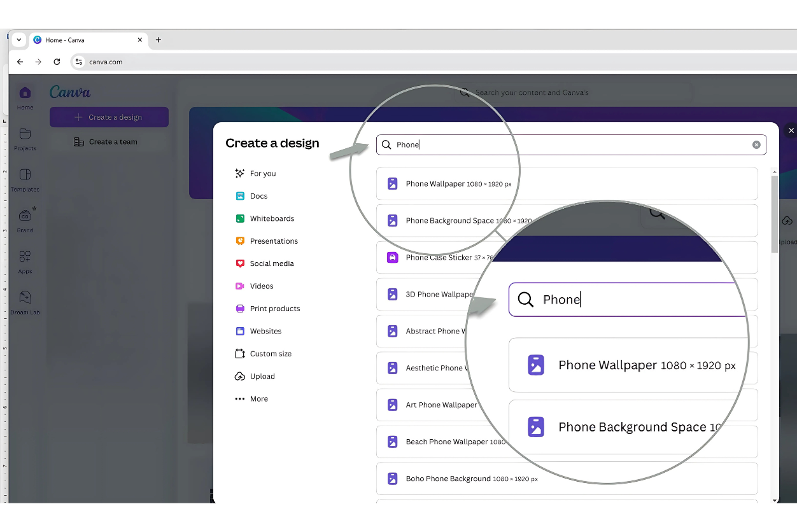Open the Projects folder icon in sidebar

tap(25, 134)
